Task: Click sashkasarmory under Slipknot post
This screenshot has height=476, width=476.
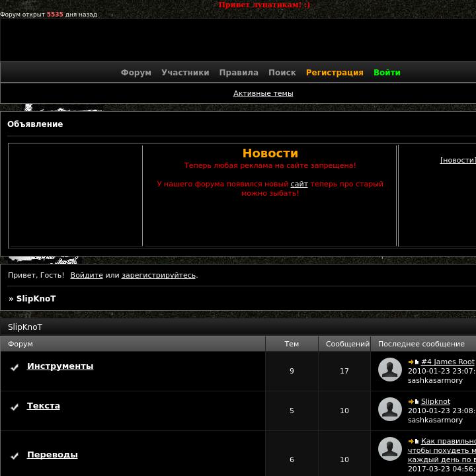Action: [435, 420]
